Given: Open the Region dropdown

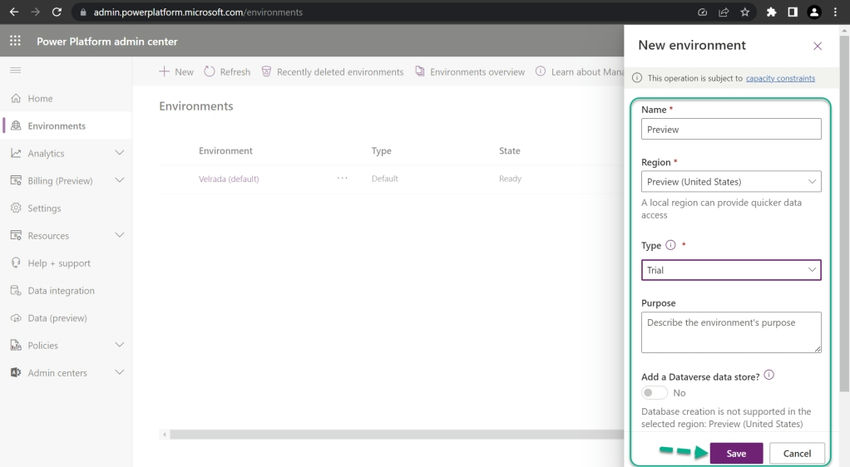Looking at the screenshot, I should coord(731,182).
